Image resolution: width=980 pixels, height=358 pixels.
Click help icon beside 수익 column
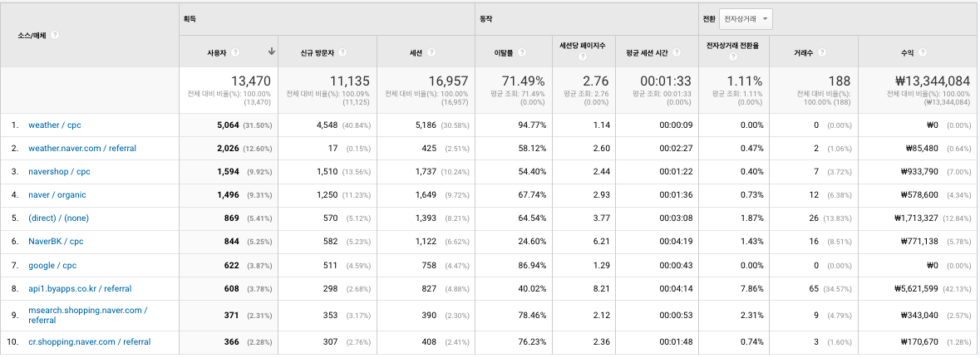click(x=923, y=52)
